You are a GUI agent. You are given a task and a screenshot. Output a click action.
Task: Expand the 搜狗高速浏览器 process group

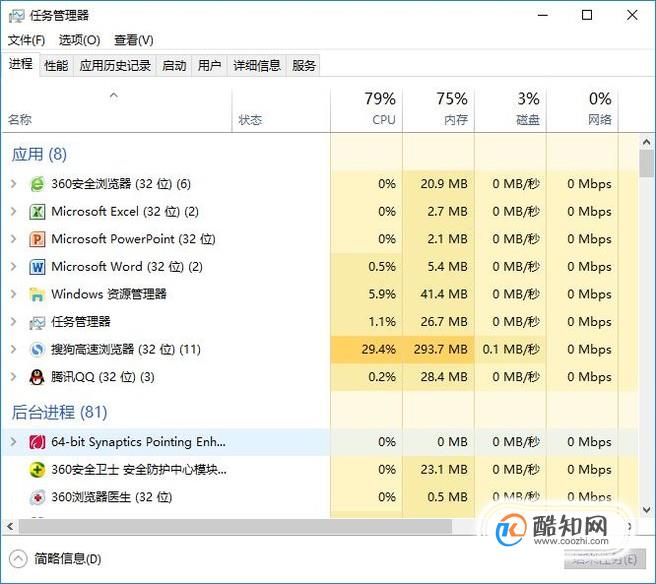[13, 349]
